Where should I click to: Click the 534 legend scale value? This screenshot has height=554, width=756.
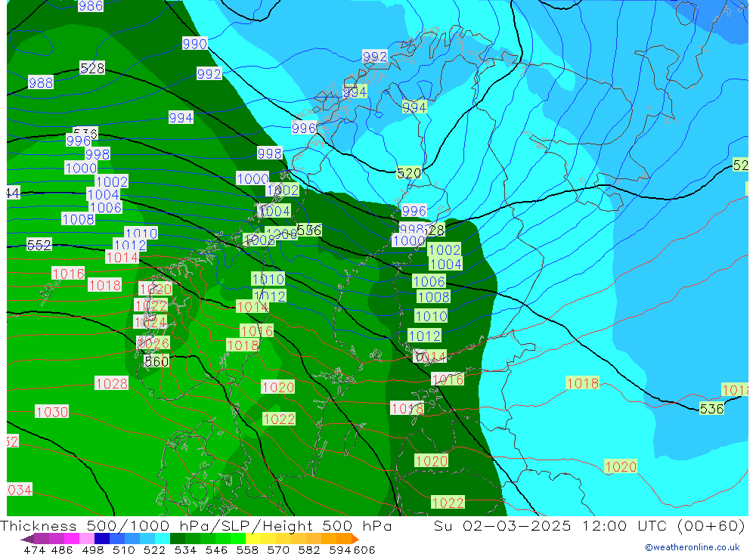coord(186,549)
